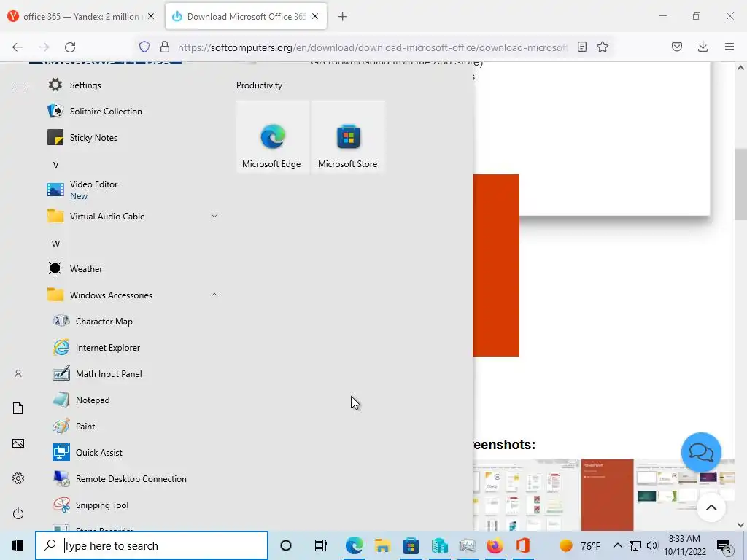Close the office 365 Yandex tab
This screenshot has height=560, width=747.
click(151, 16)
